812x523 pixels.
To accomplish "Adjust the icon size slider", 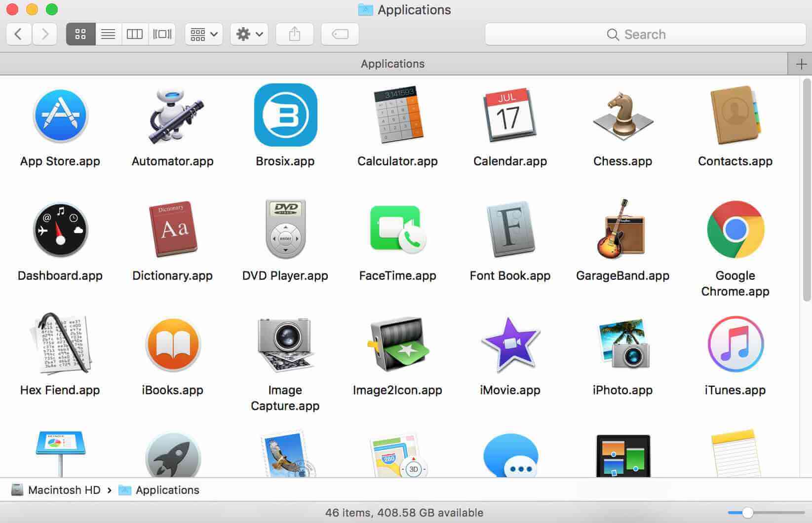I will (x=748, y=513).
